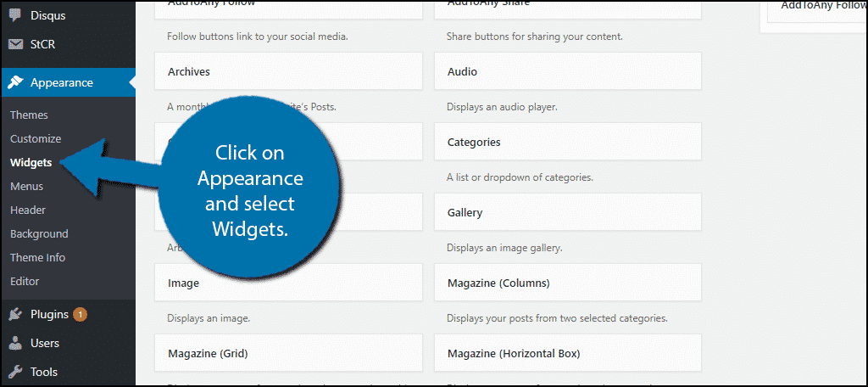Click the StCR envelope icon
Viewport: 868px width, 387px height.
coord(16,44)
